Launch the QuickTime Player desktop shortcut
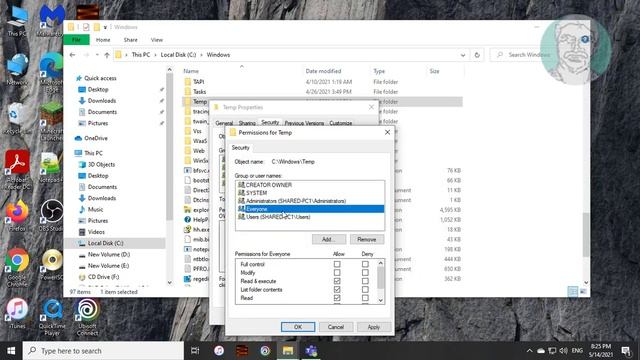The height and width of the screenshot is (360, 640). pyautogui.click(x=52, y=317)
